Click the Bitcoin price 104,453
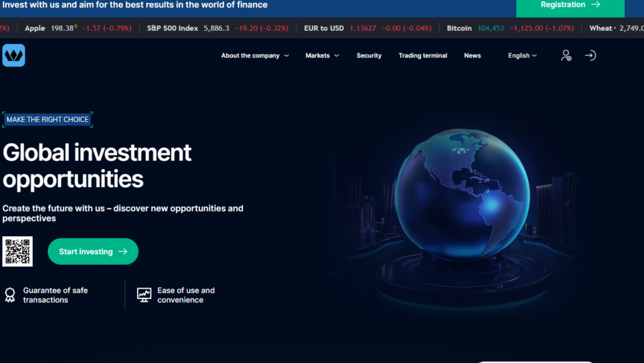The image size is (644, 363). tap(491, 28)
